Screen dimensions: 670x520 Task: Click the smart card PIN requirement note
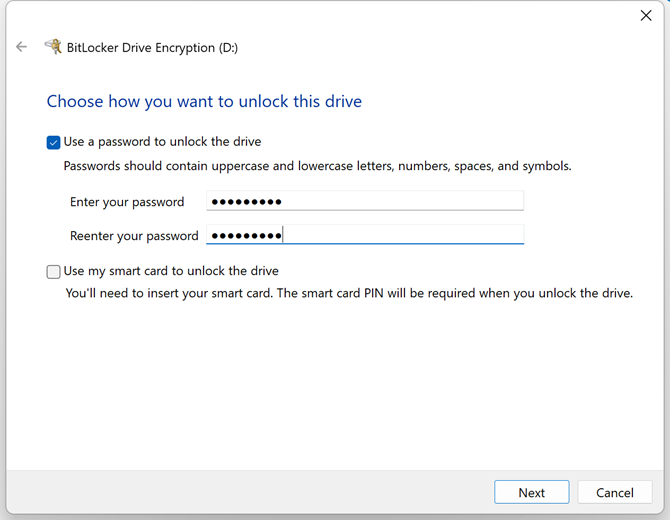click(x=349, y=293)
